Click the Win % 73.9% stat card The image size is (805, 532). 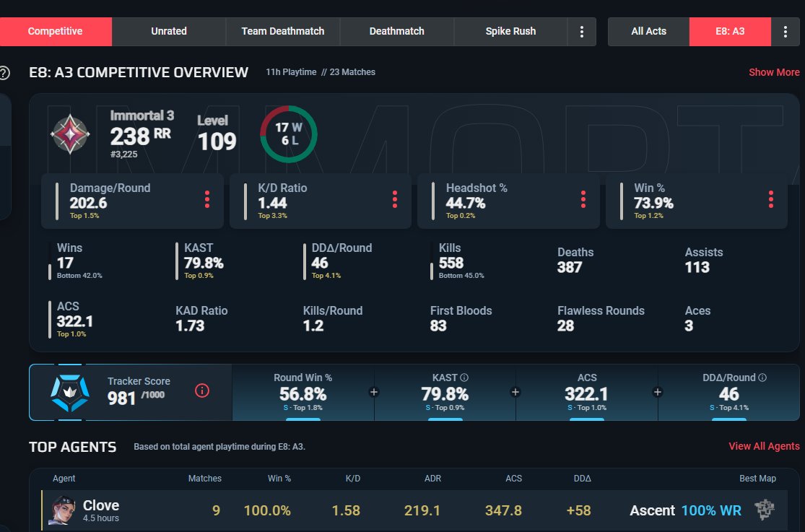697,201
